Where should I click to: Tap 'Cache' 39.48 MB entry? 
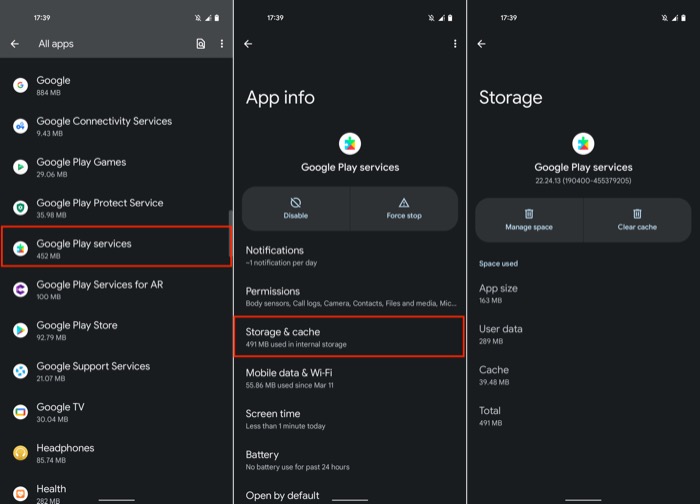pyautogui.click(x=494, y=375)
